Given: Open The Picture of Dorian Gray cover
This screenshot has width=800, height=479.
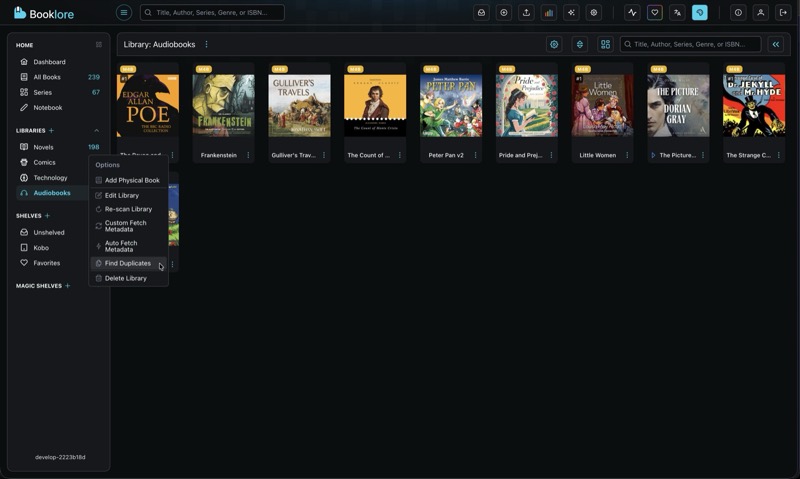Looking at the screenshot, I should [678, 106].
